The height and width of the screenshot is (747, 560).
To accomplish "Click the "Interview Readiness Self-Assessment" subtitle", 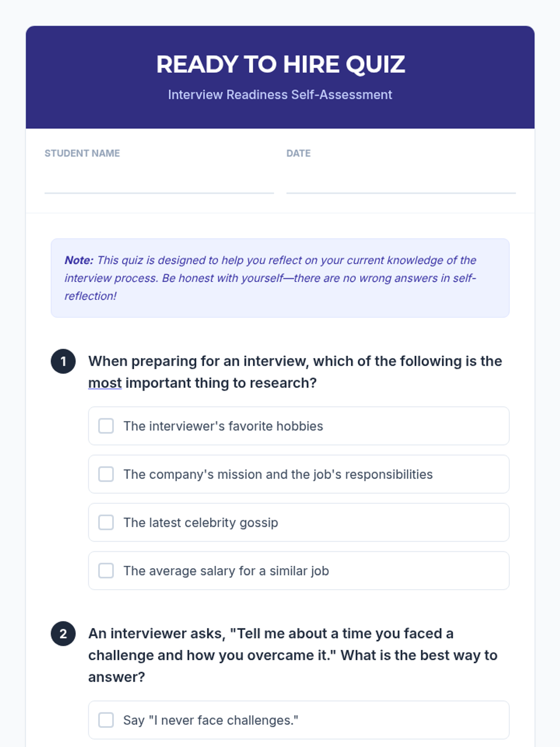I will [280, 95].
